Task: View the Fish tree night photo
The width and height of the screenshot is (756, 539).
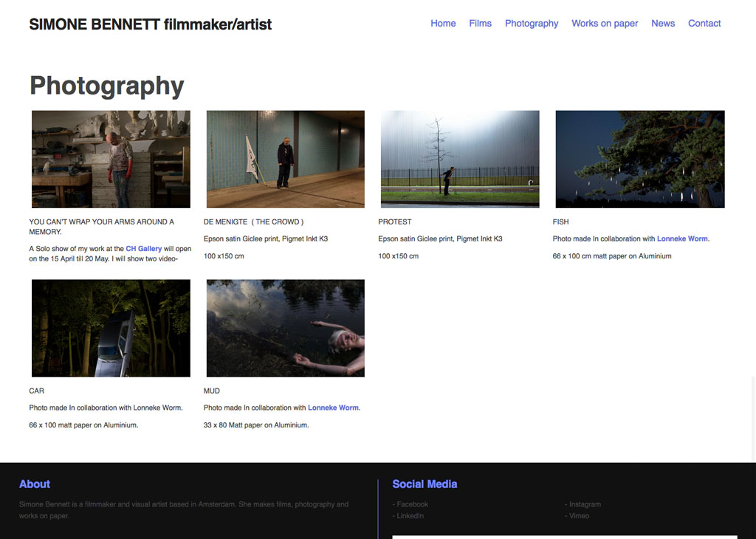Action: coord(639,159)
